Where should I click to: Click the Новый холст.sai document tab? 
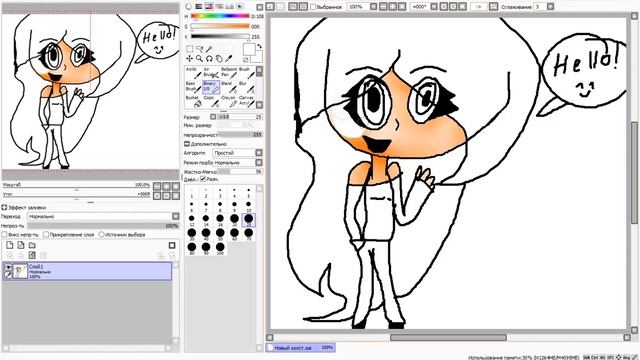pyautogui.click(x=300, y=348)
